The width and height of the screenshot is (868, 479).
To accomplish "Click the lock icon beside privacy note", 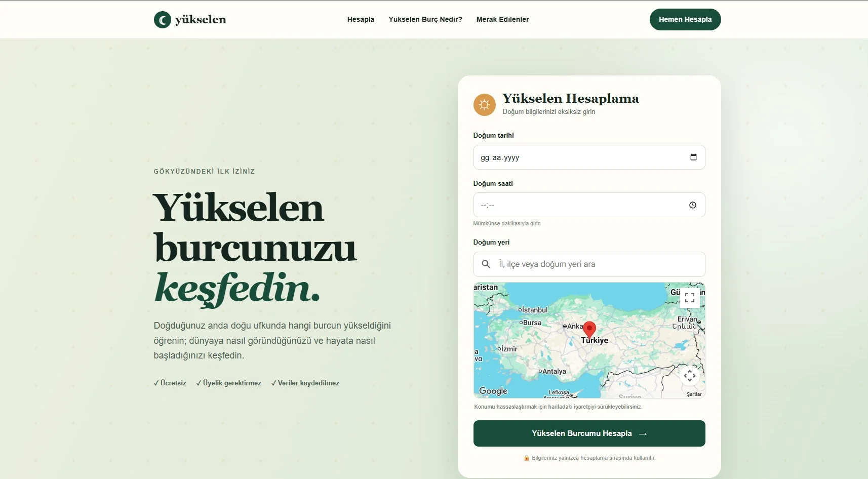I will click(527, 458).
